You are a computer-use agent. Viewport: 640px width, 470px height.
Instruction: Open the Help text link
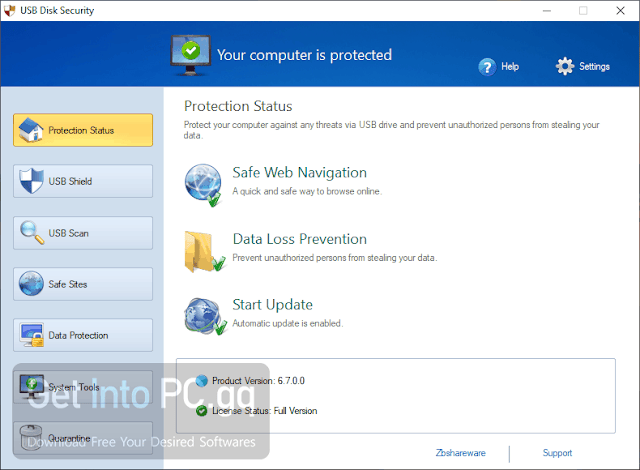510,67
